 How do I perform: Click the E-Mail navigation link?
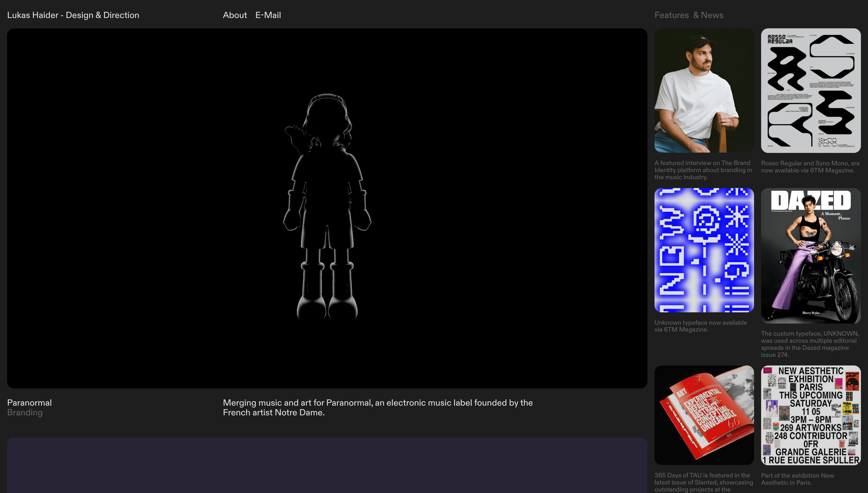(268, 15)
